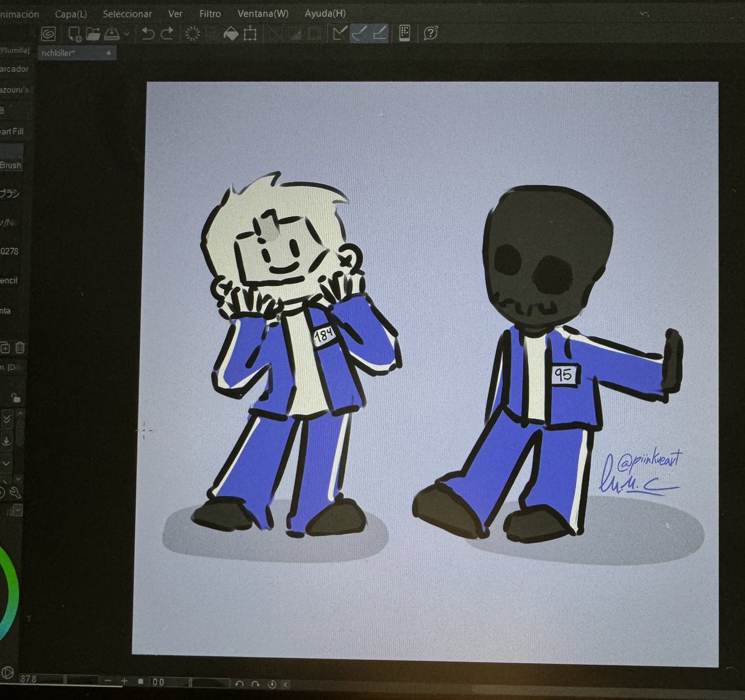Click the open file folder icon
The height and width of the screenshot is (700, 745).
coord(93,34)
